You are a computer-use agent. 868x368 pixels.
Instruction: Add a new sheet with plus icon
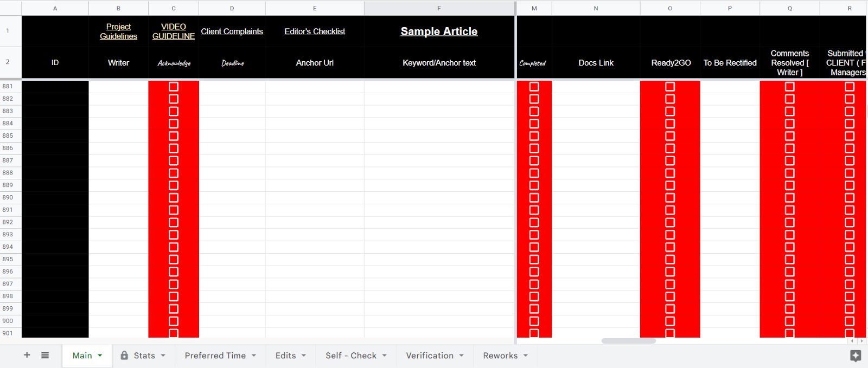(27, 355)
